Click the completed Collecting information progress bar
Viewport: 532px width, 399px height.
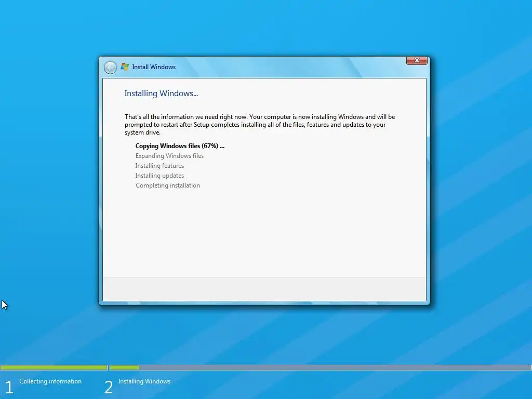[x=54, y=367]
